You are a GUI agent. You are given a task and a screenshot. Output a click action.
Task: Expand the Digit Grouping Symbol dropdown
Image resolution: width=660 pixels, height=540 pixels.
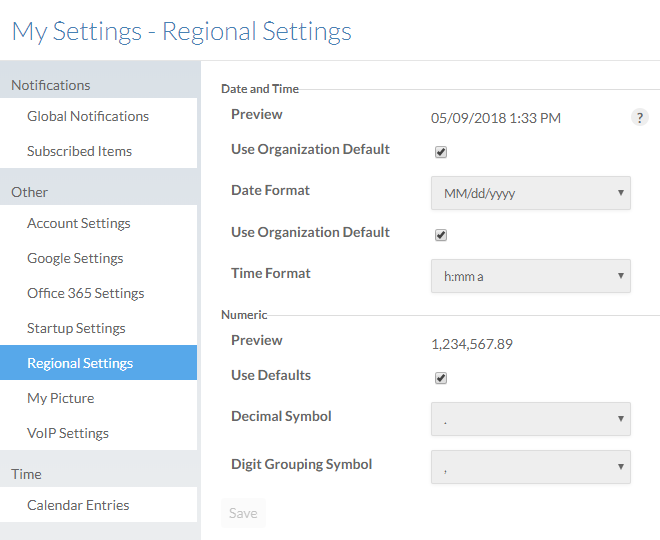tap(530, 467)
